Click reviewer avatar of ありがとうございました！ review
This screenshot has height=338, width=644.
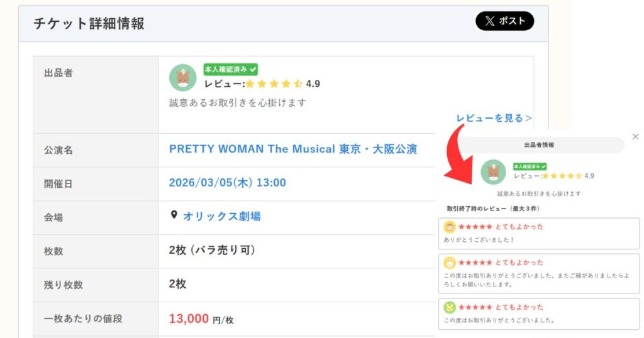(450, 227)
